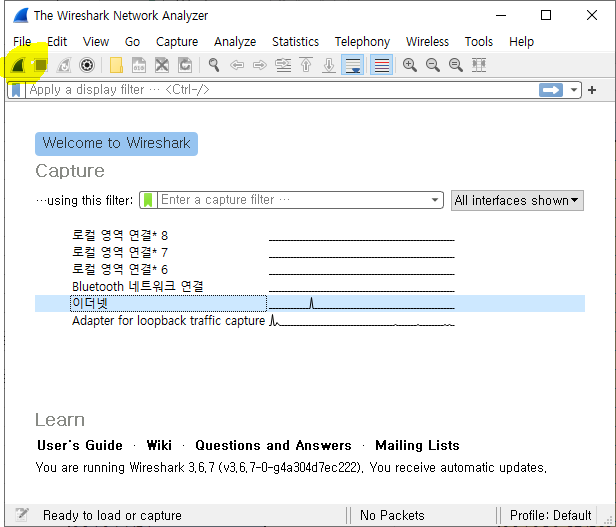Open the Edit menu
This screenshot has height=527, width=616.
coord(57,42)
